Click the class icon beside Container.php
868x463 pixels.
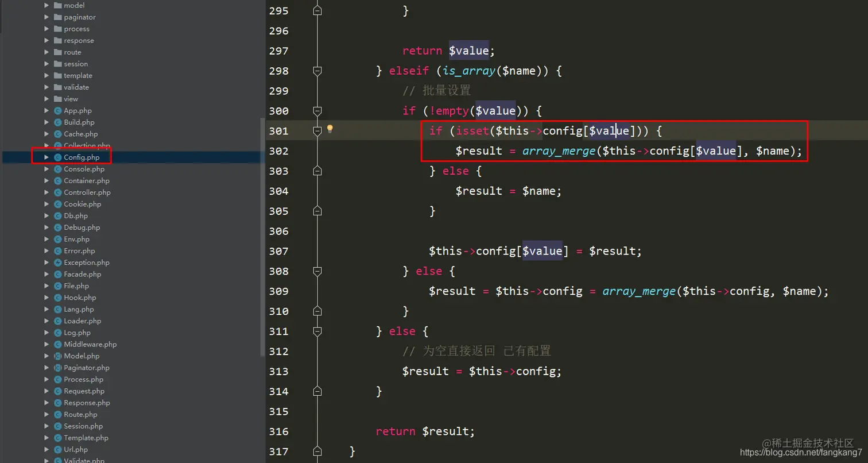pyautogui.click(x=57, y=181)
